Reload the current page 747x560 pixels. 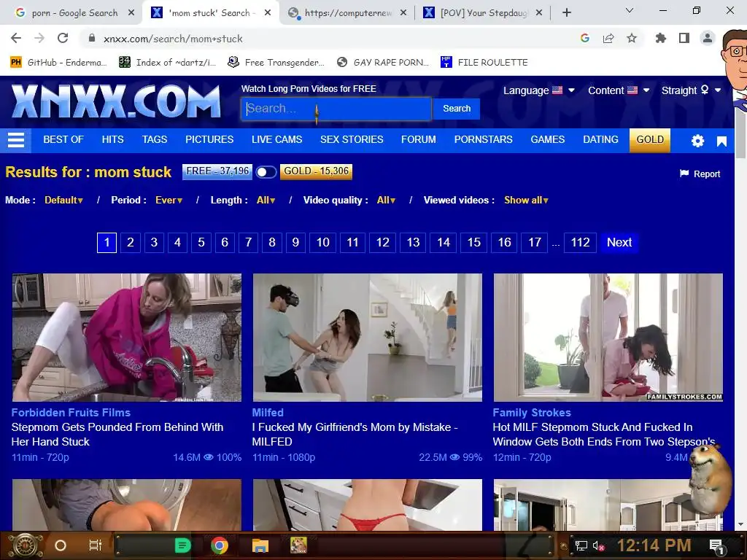pyautogui.click(x=63, y=38)
